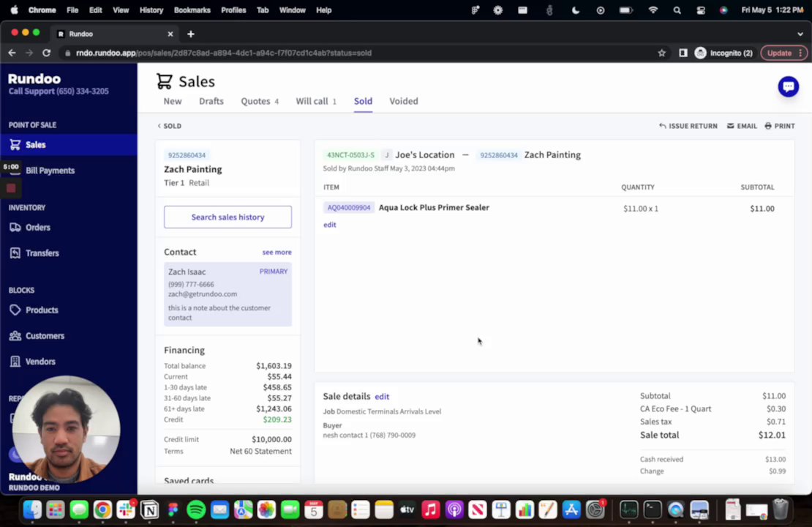Open Slack from the dock
The width and height of the screenshot is (812, 527).
point(126,510)
